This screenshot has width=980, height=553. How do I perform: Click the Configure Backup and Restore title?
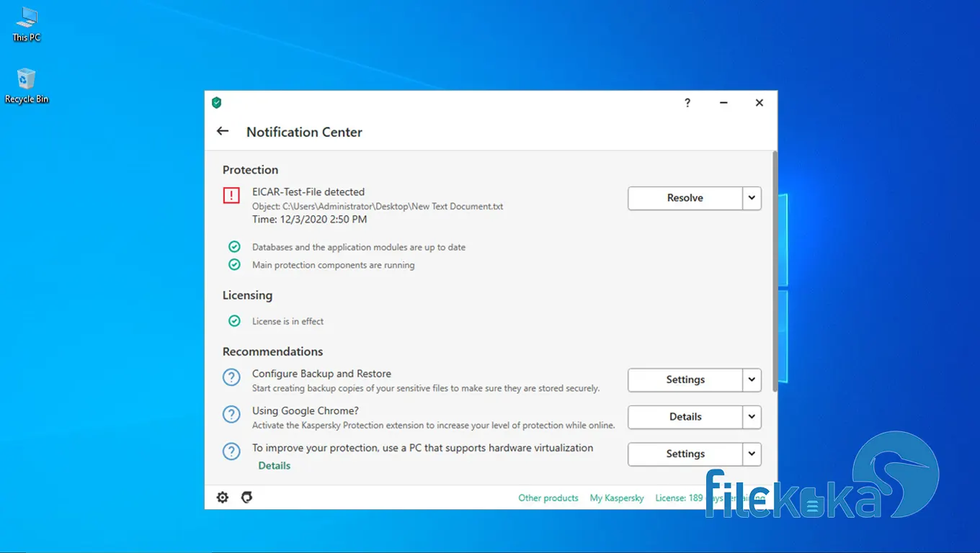click(321, 374)
